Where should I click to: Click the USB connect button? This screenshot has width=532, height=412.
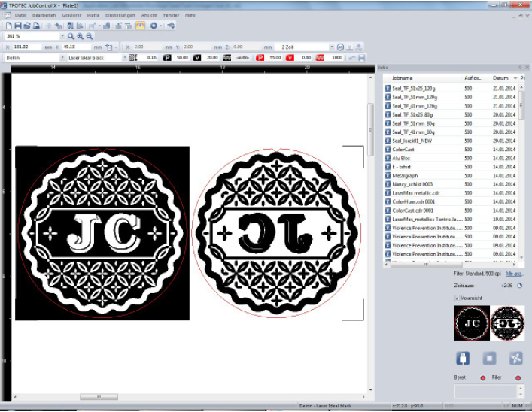[464, 358]
